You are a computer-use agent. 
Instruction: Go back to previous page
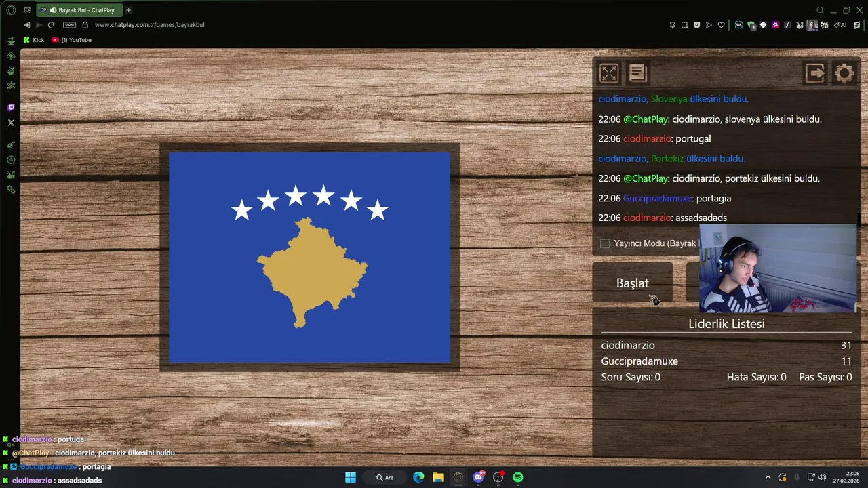tap(26, 25)
